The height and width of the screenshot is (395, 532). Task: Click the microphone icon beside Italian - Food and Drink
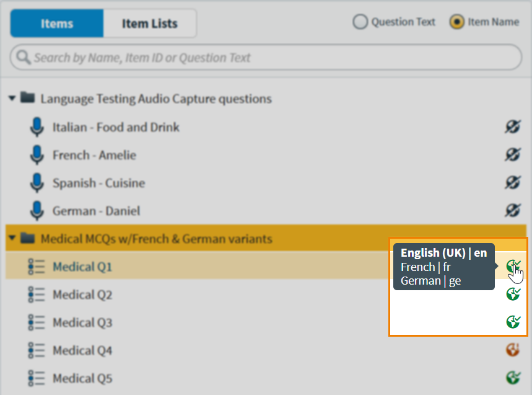click(x=37, y=127)
